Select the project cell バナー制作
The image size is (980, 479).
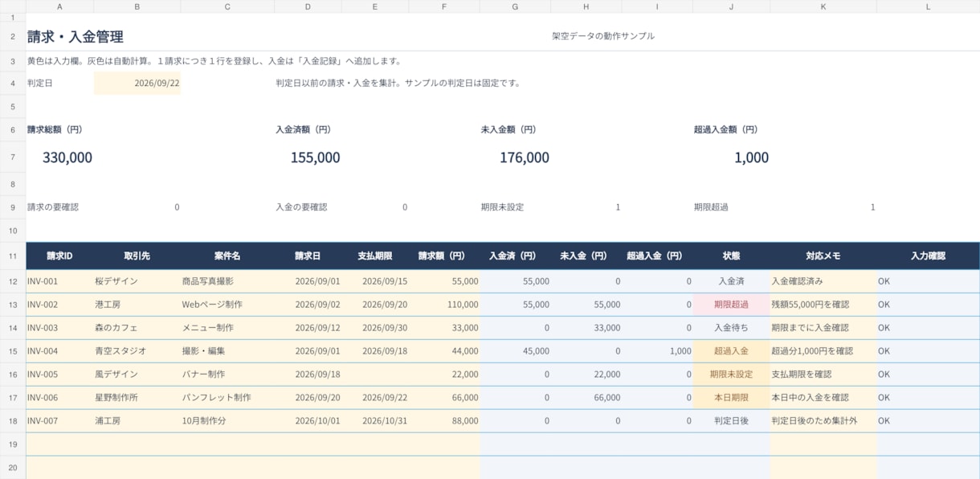(x=227, y=375)
